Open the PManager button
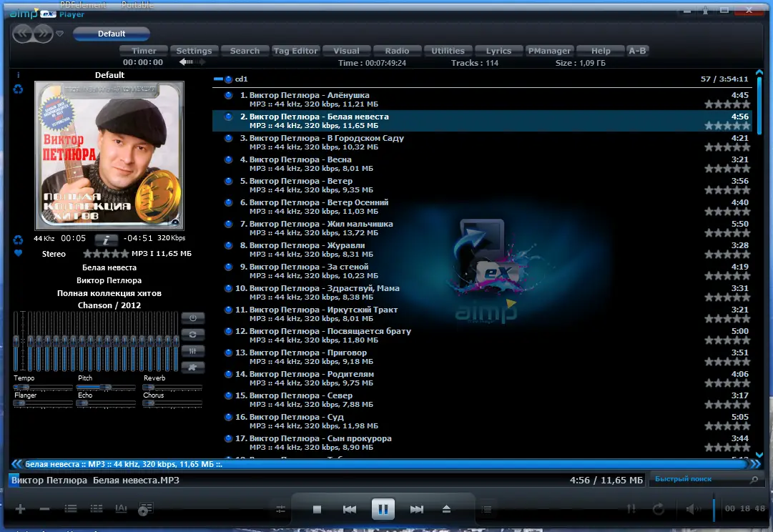773x532 pixels. click(549, 51)
